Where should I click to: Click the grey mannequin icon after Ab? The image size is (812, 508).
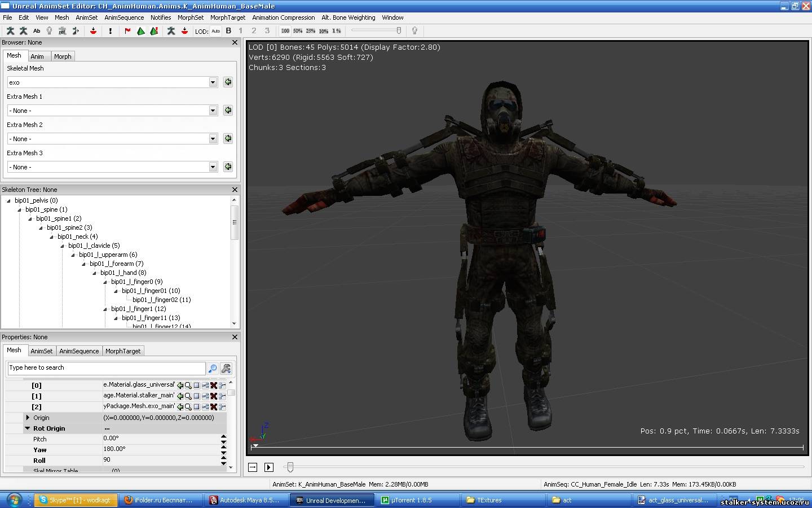click(x=50, y=31)
